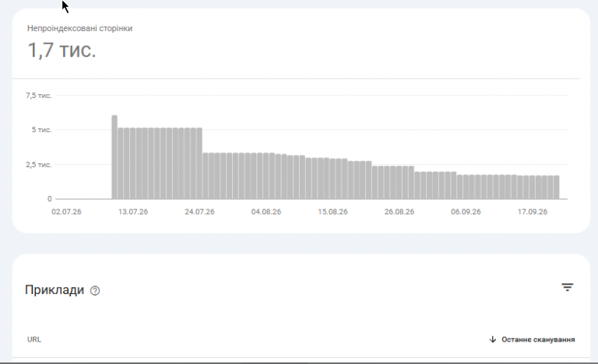The image size is (598, 364).
Task: Click the 7,5 тис. y-axis label
Action: [38, 96]
